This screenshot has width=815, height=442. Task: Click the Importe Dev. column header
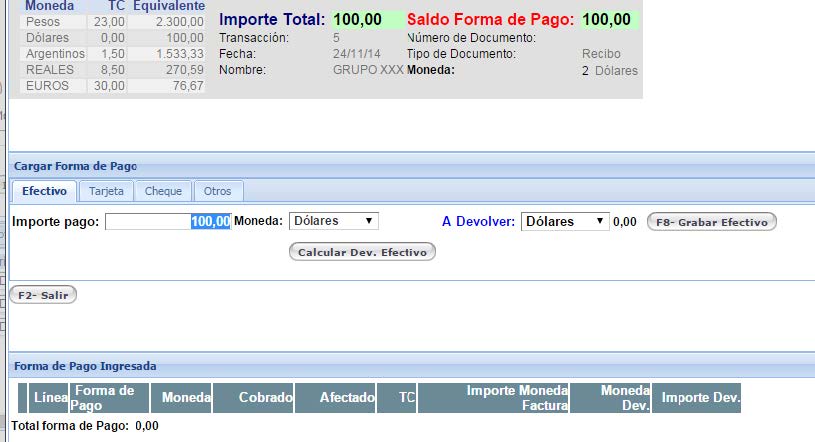[x=700, y=398]
